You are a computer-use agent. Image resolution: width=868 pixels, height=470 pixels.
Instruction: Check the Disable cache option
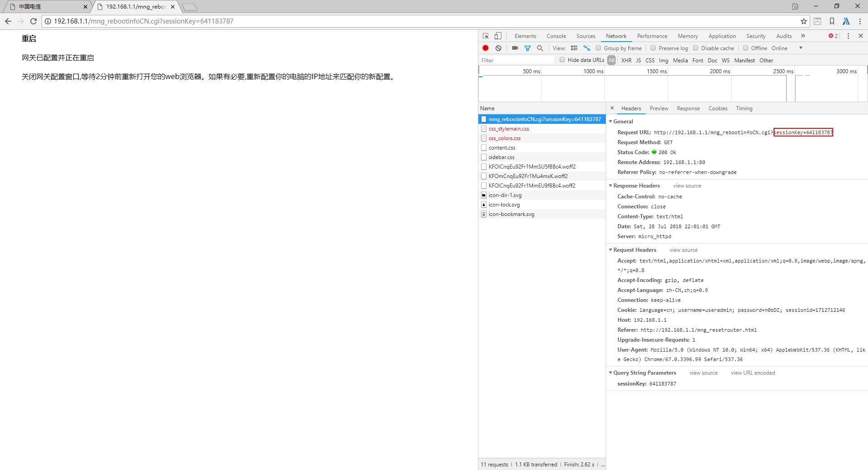tap(696, 48)
